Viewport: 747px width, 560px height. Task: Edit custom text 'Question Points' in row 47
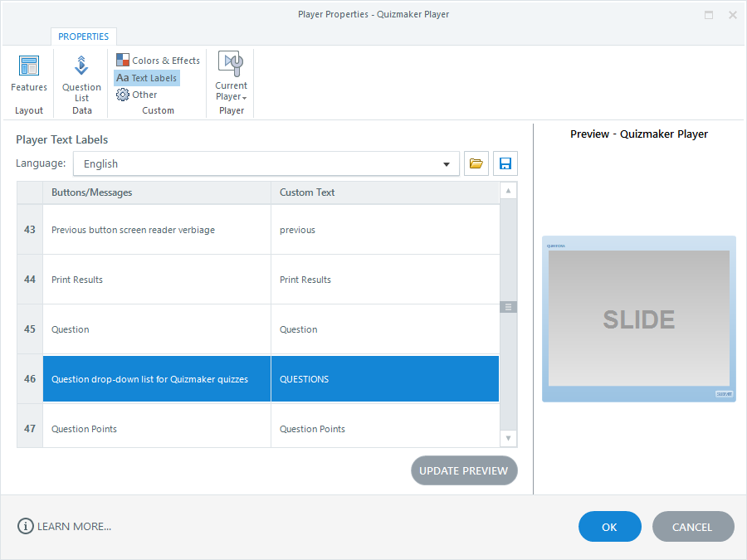385,426
